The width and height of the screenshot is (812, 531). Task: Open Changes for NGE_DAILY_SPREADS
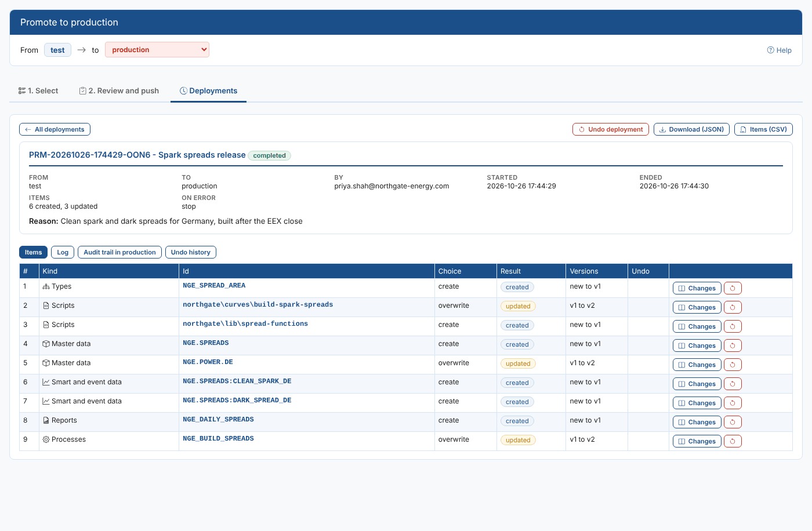click(697, 422)
